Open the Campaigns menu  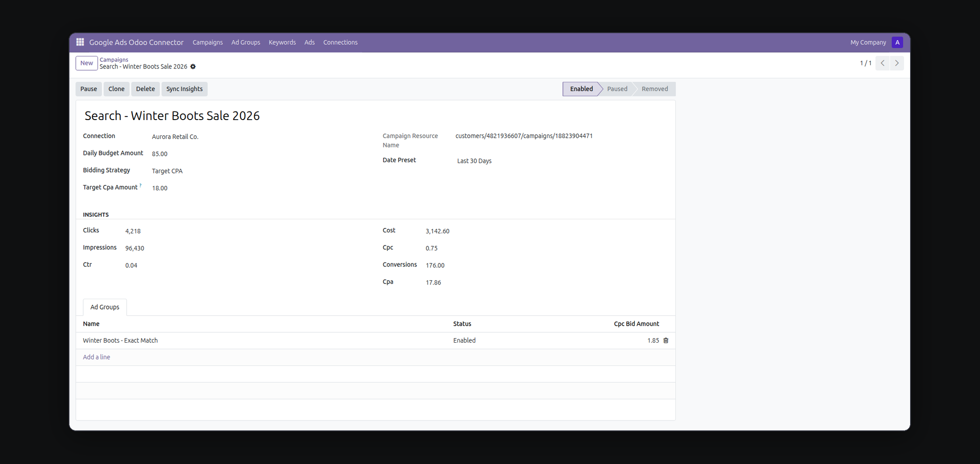[x=207, y=42]
